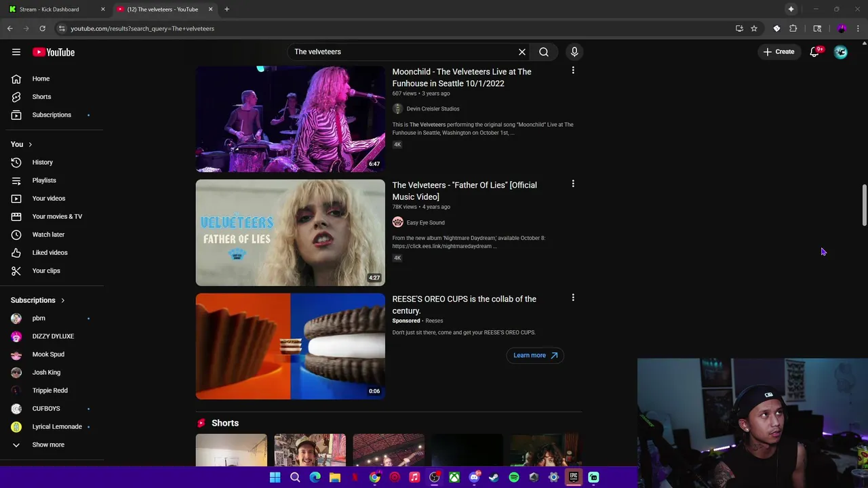Image resolution: width=868 pixels, height=488 pixels.
Task: Open more options for REESE'S ad
Action: (x=573, y=298)
